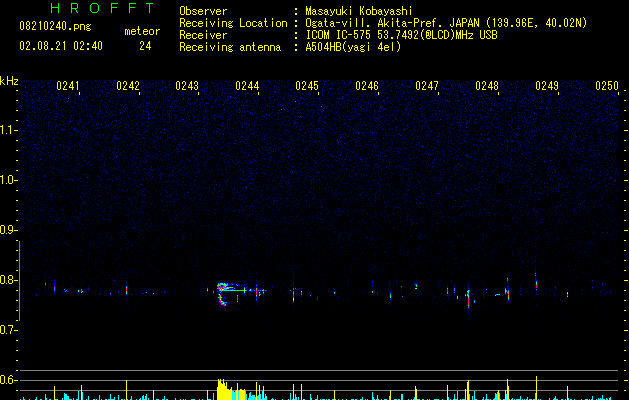Click the Receiver field label

pyautogui.click(x=203, y=35)
